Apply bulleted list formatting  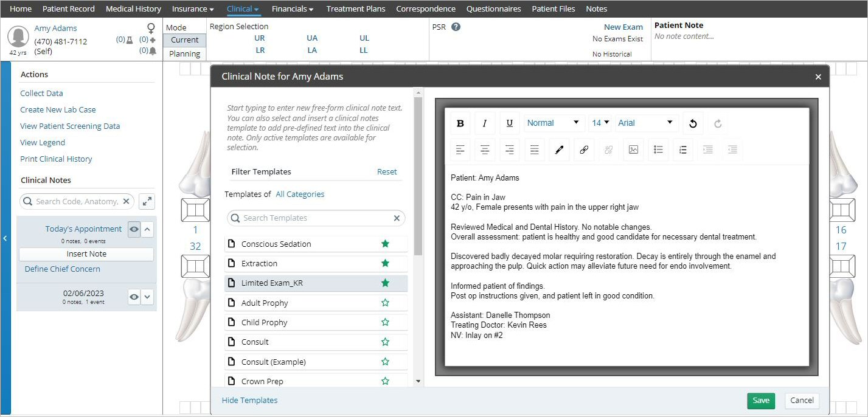(x=658, y=150)
